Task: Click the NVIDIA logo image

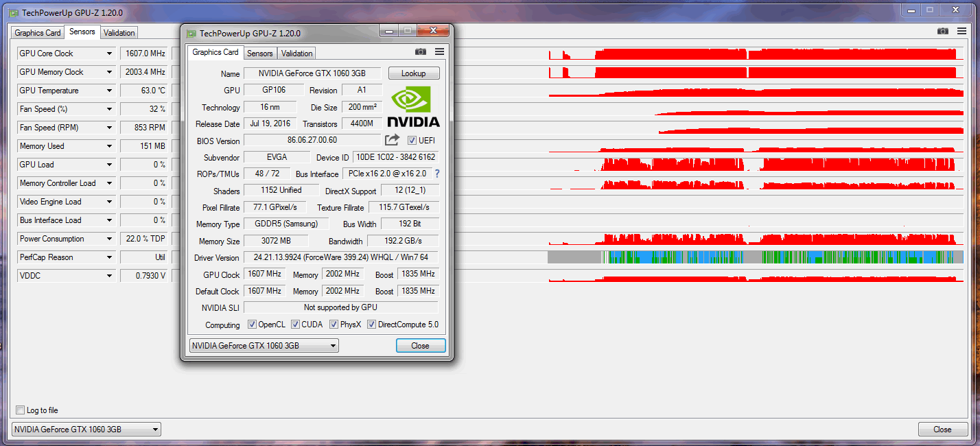Action: (413, 106)
